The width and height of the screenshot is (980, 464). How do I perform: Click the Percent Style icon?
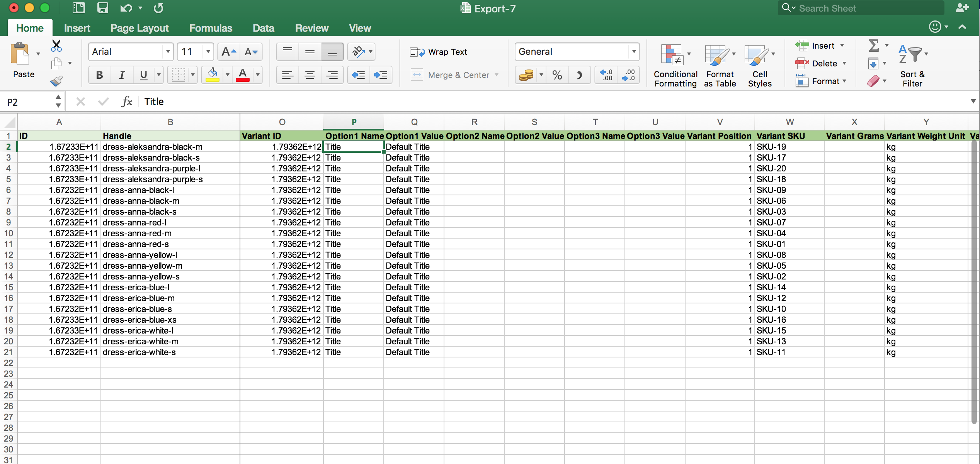[x=557, y=75]
